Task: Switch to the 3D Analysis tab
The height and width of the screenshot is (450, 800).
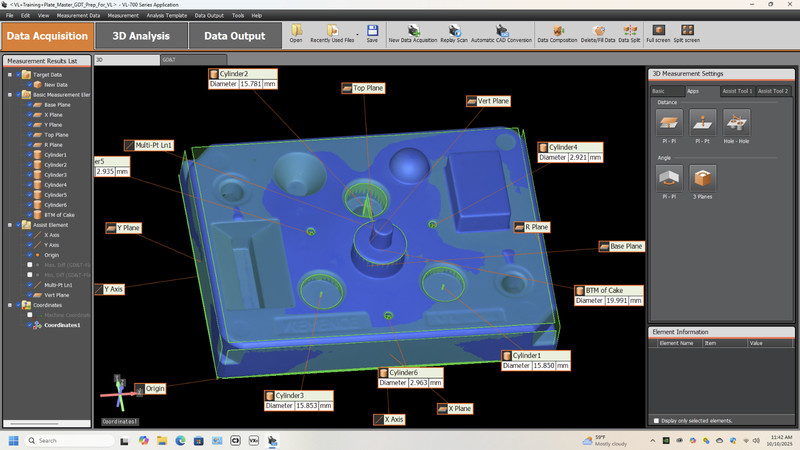Action: coord(141,36)
